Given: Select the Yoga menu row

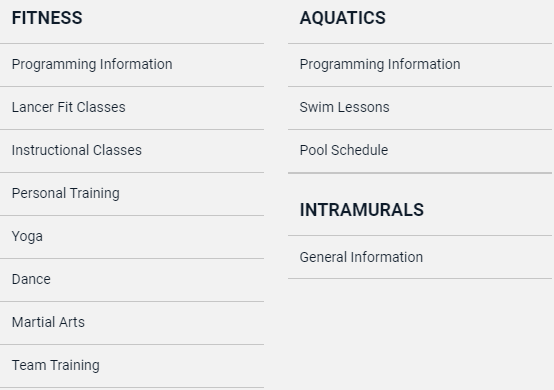Looking at the screenshot, I should 132,237.
